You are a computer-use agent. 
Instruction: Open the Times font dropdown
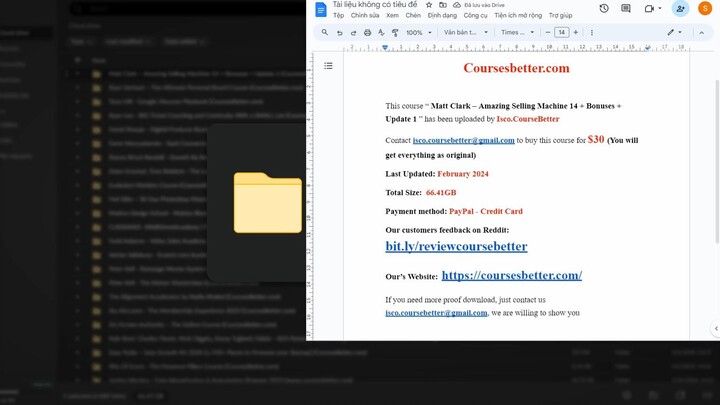[x=518, y=33]
